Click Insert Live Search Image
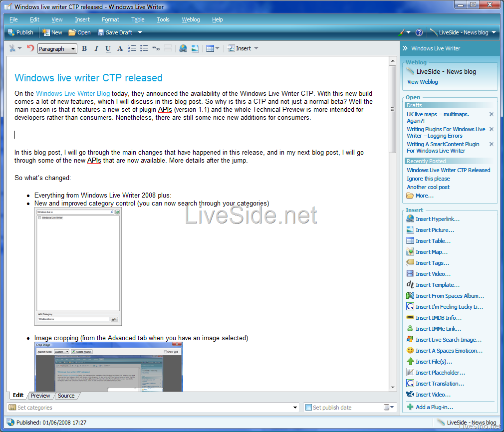 point(444,340)
